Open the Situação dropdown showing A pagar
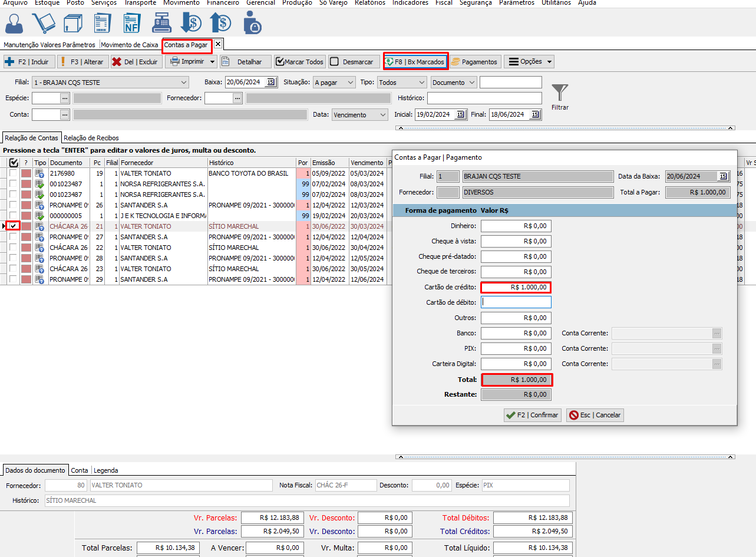The image size is (756, 557). click(x=350, y=83)
